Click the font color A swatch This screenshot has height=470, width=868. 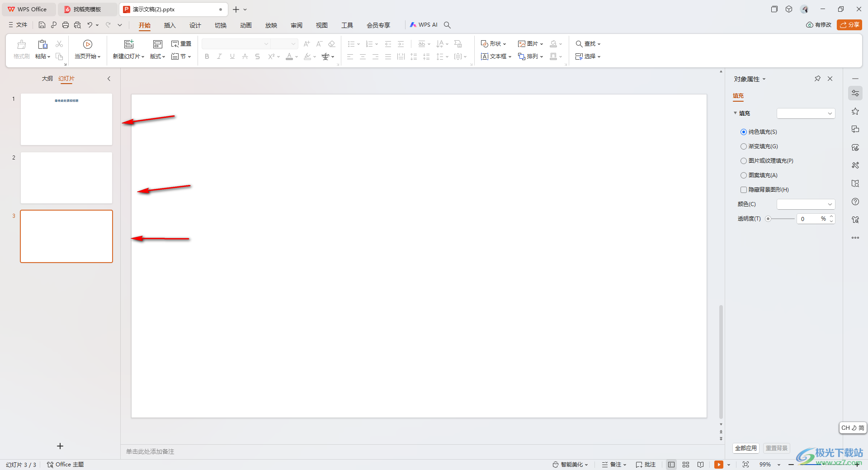(289, 56)
